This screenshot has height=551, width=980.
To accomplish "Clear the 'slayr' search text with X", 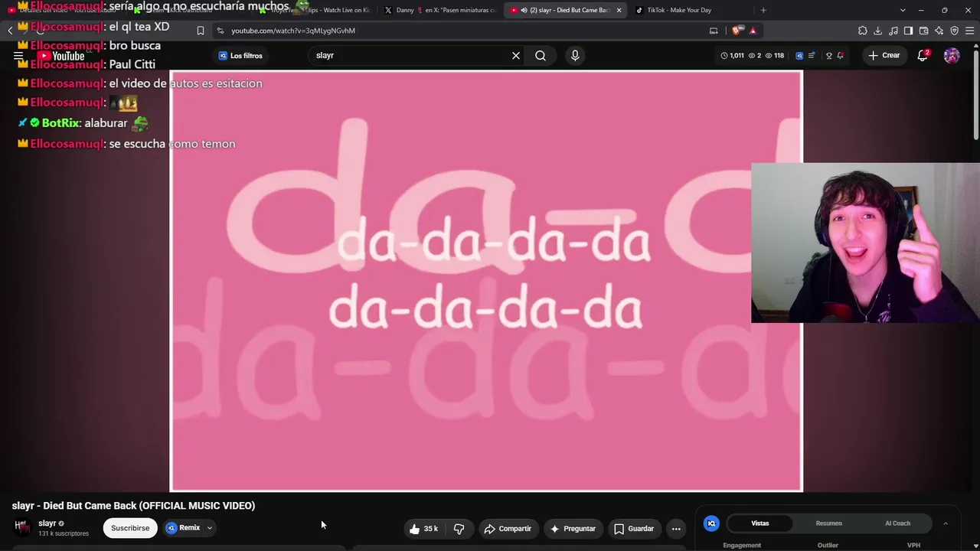I will 516,55.
